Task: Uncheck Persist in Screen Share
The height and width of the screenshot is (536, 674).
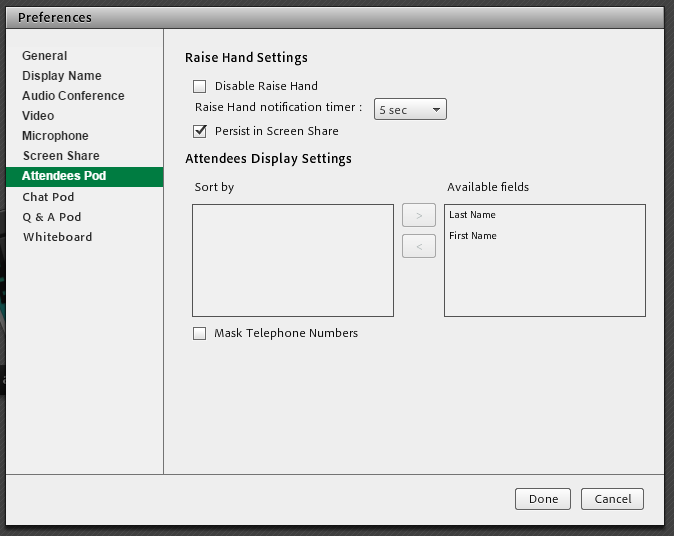Action: [200, 131]
